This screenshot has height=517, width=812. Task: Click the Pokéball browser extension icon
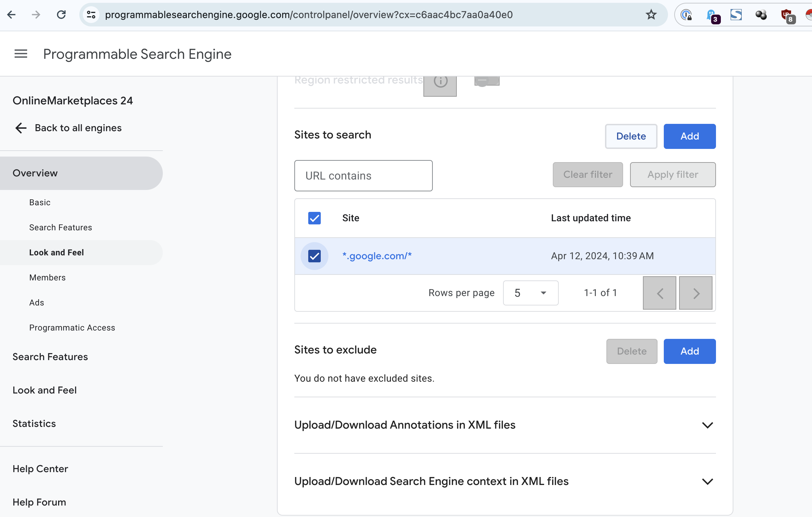tap(809, 15)
